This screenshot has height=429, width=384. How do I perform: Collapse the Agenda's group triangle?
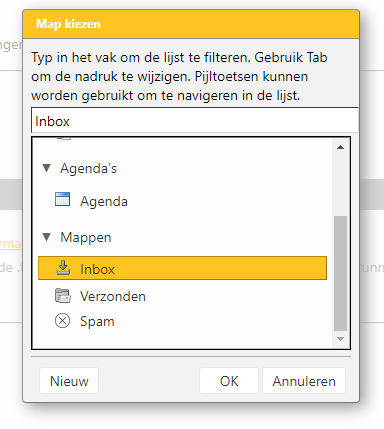(47, 168)
